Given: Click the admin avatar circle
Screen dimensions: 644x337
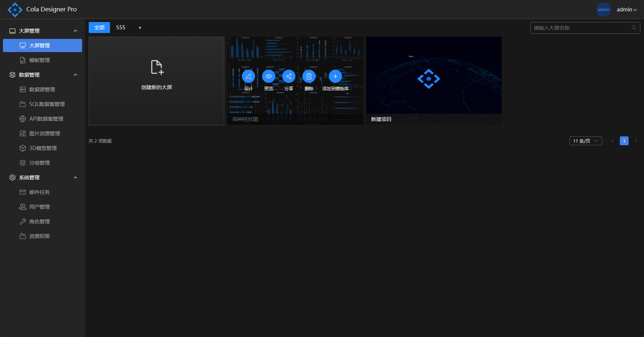Looking at the screenshot, I should coord(603,10).
